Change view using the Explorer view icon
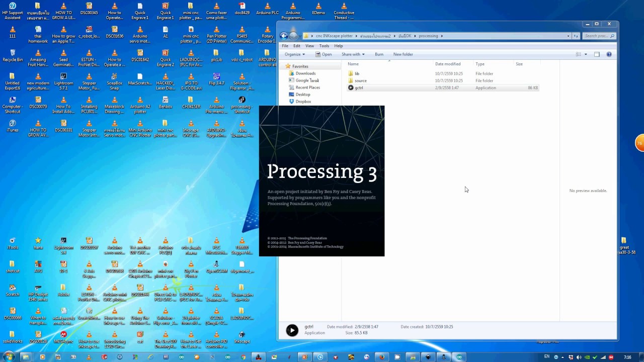This screenshot has width=644, height=362. coord(579,54)
